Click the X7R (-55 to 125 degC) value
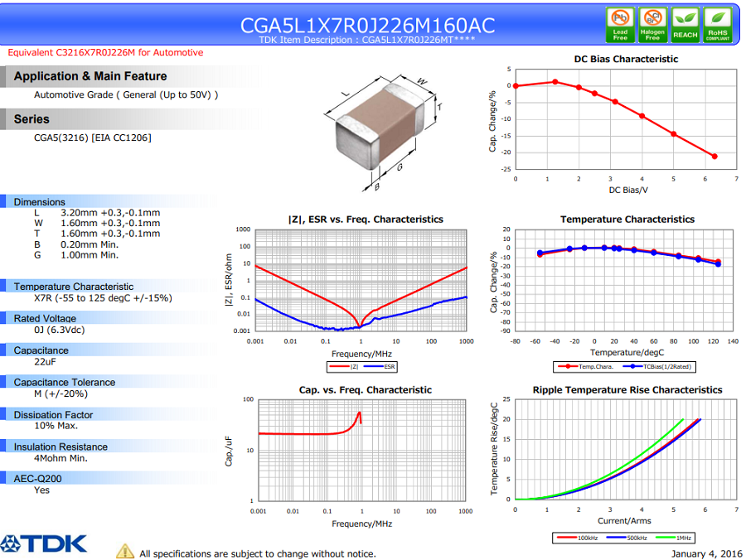This screenshot has height=560, width=746. (104, 298)
